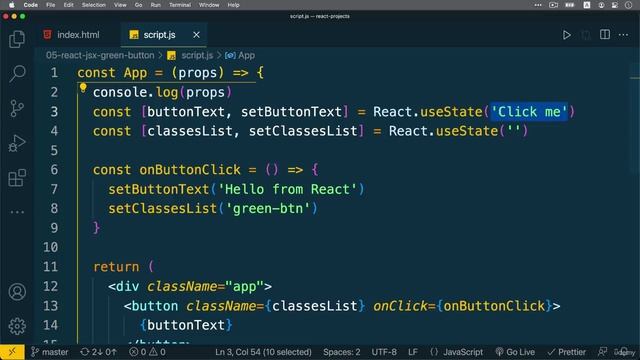
Task: Open the Explorer view in activity bar
Action: click(17, 39)
